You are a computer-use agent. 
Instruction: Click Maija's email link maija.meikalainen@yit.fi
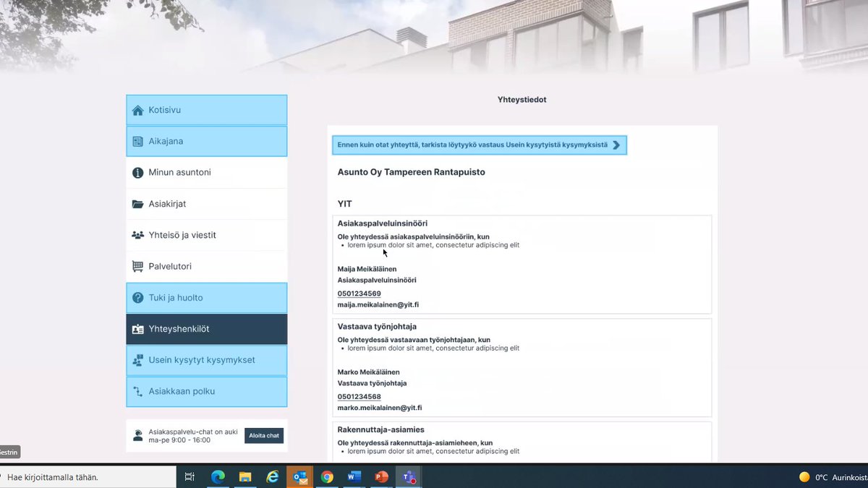coord(378,304)
